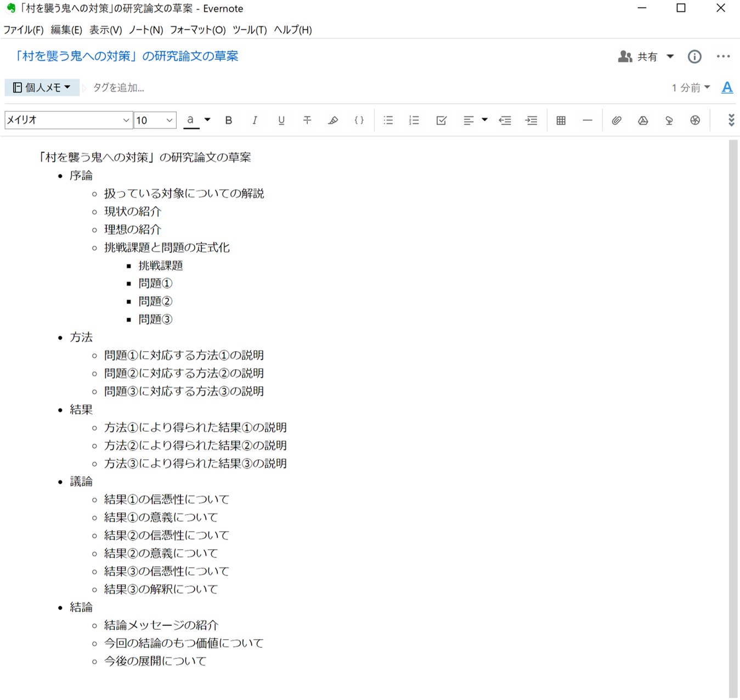Increase indent of the list

point(531,120)
